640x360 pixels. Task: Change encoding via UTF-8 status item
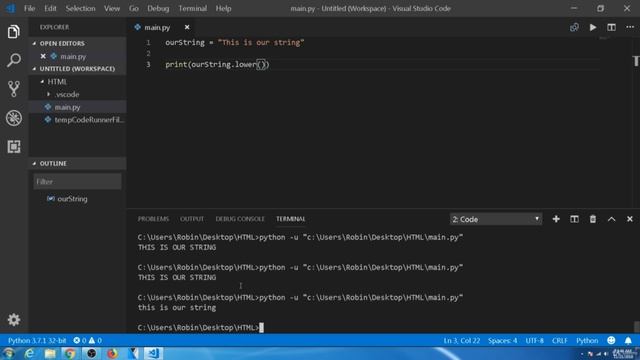(x=534, y=340)
